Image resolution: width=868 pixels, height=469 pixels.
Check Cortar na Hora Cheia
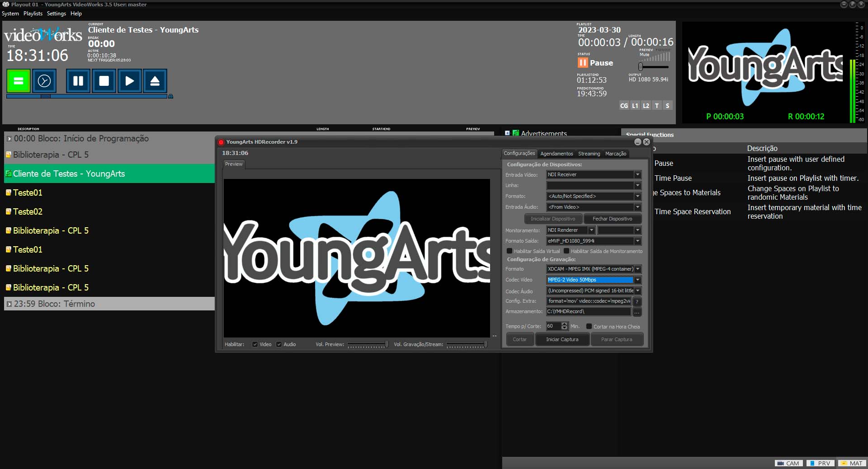[x=589, y=326]
